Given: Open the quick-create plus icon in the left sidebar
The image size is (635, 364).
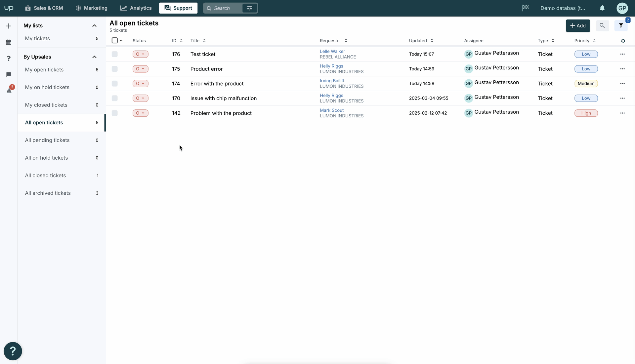Looking at the screenshot, I should 9,26.
